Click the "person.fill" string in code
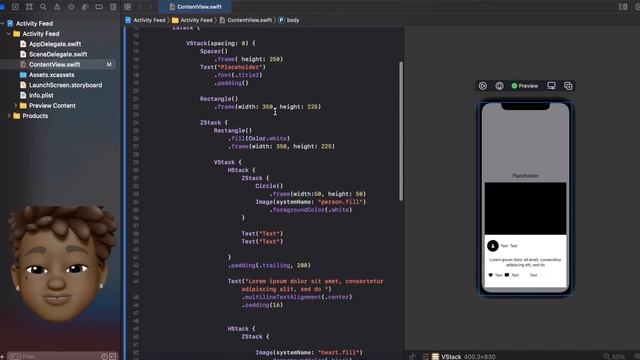 340,202
